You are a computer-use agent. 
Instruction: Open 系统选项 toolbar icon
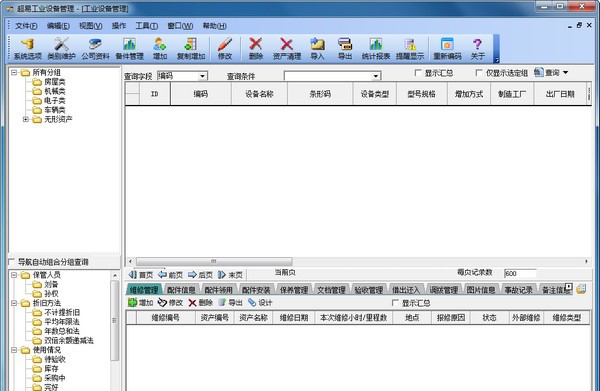[28, 49]
